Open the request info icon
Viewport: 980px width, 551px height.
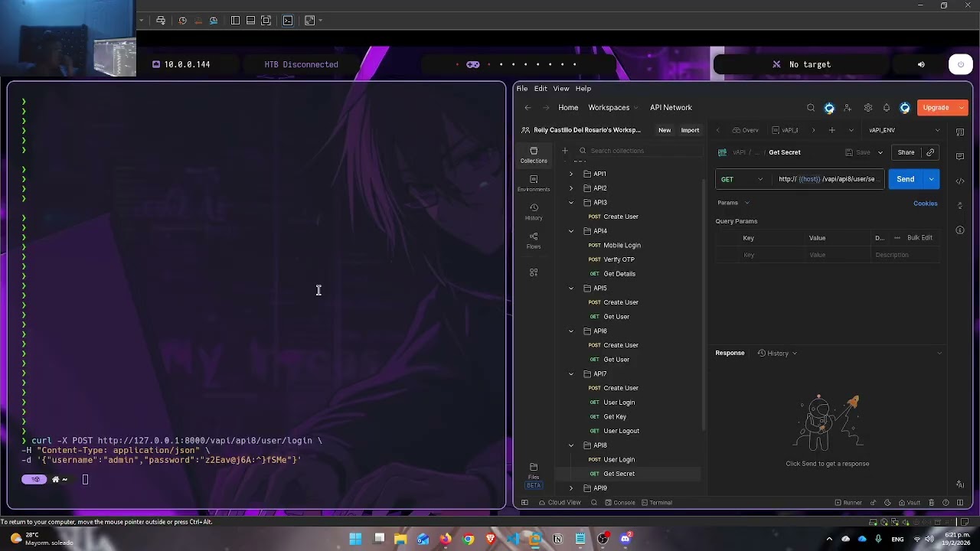(x=960, y=230)
